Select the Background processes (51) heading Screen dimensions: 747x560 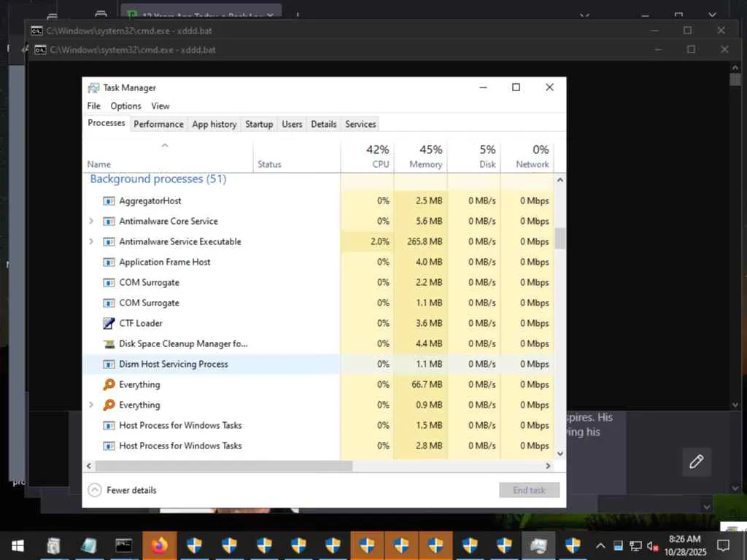pyautogui.click(x=158, y=179)
